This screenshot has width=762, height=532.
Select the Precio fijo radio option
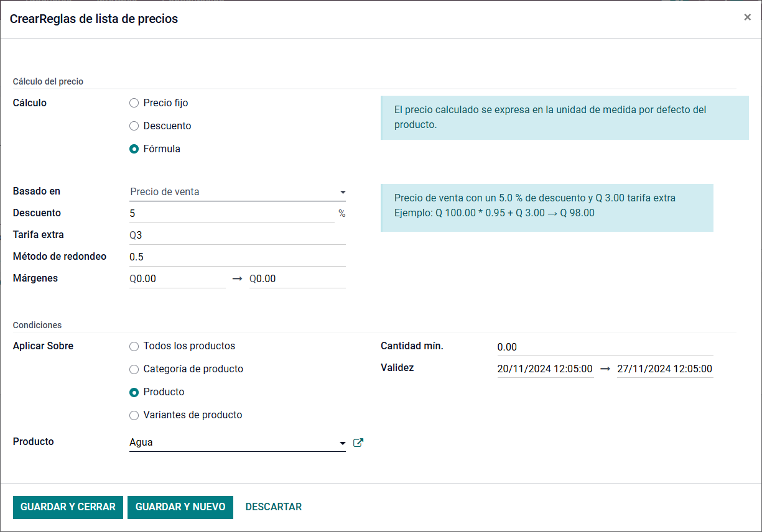click(x=134, y=103)
